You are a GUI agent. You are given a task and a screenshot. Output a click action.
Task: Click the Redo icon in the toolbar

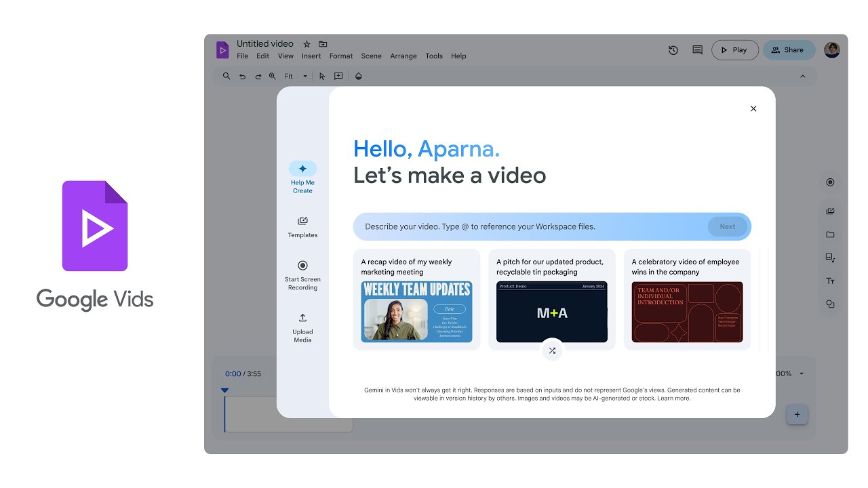tap(258, 76)
